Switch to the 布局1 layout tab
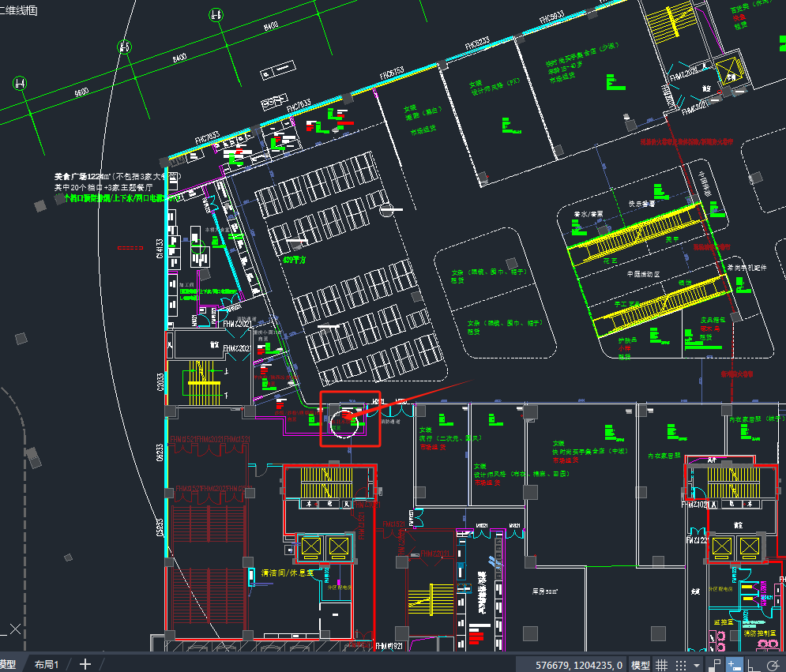The height and width of the screenshot is (672, 786). point(46,664)
